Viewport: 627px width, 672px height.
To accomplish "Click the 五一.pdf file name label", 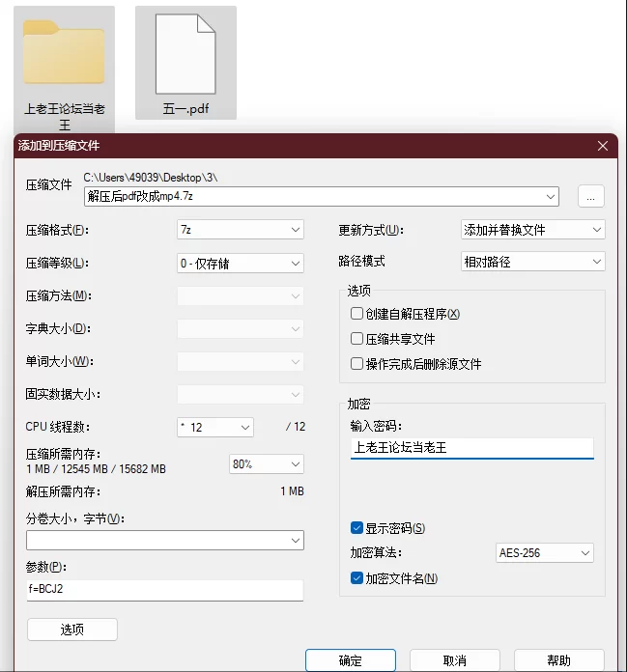I will point(185,109).
